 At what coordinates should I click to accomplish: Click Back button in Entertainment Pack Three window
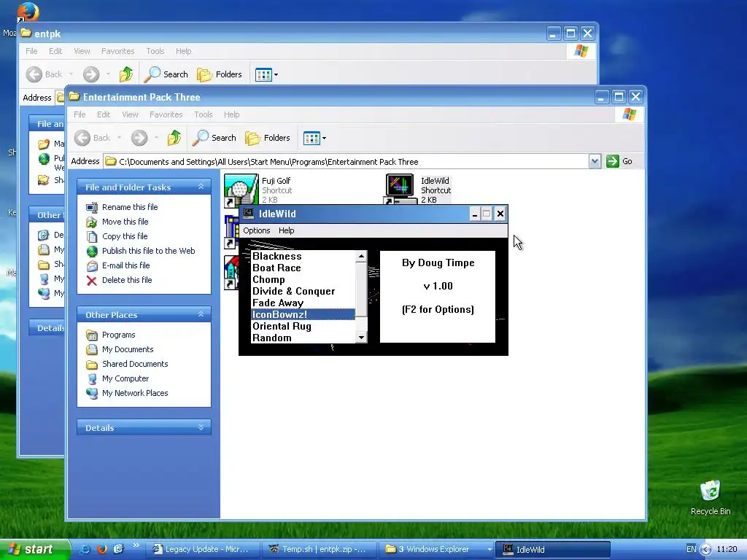93,138
